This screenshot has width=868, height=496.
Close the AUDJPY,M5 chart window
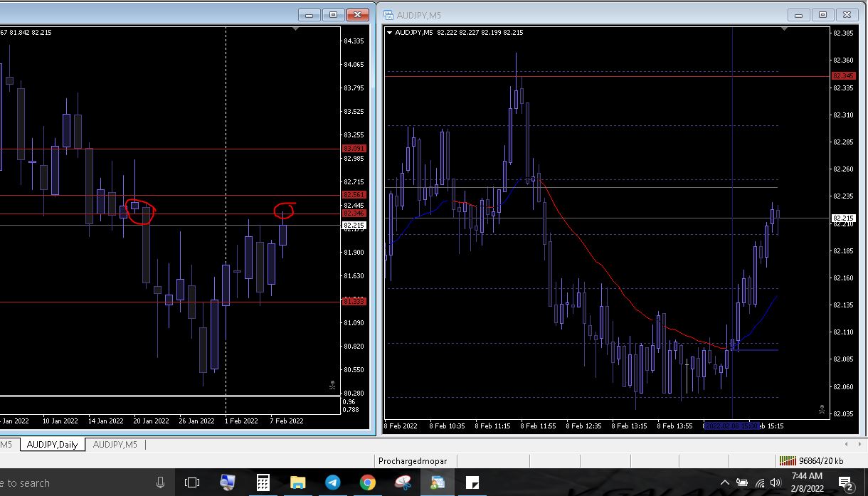point(847,14)
